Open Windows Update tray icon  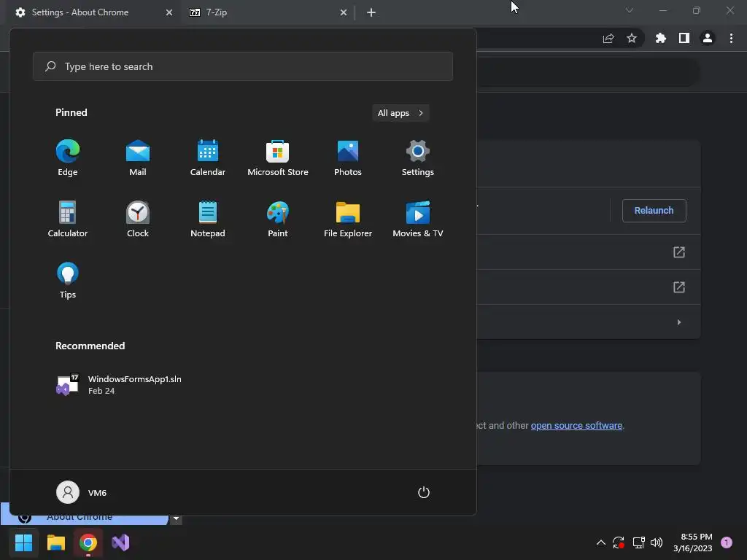click(x=619, y=542)
